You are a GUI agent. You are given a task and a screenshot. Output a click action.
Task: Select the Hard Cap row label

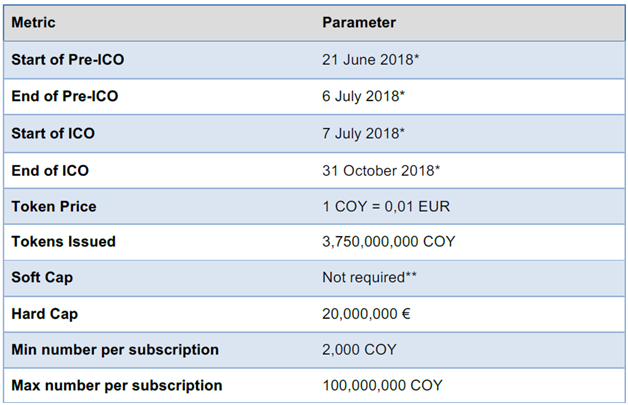44,314
